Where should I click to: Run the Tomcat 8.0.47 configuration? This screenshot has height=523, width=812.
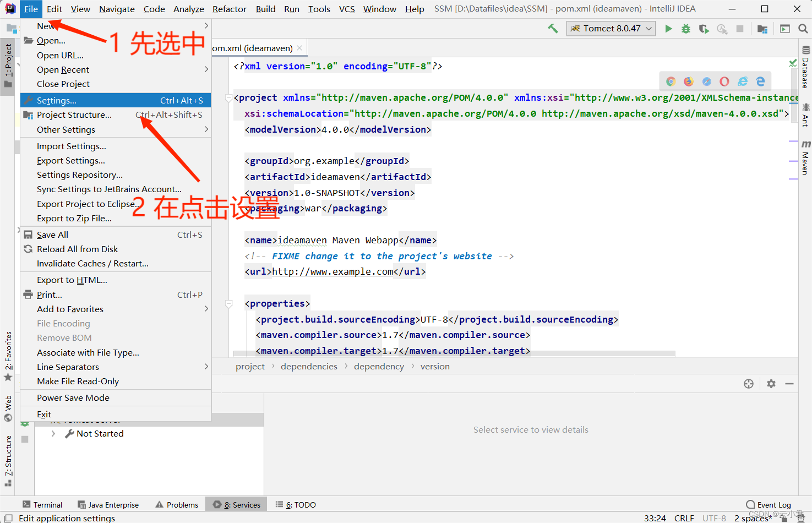pyautogui.click(x=668, y=29)
